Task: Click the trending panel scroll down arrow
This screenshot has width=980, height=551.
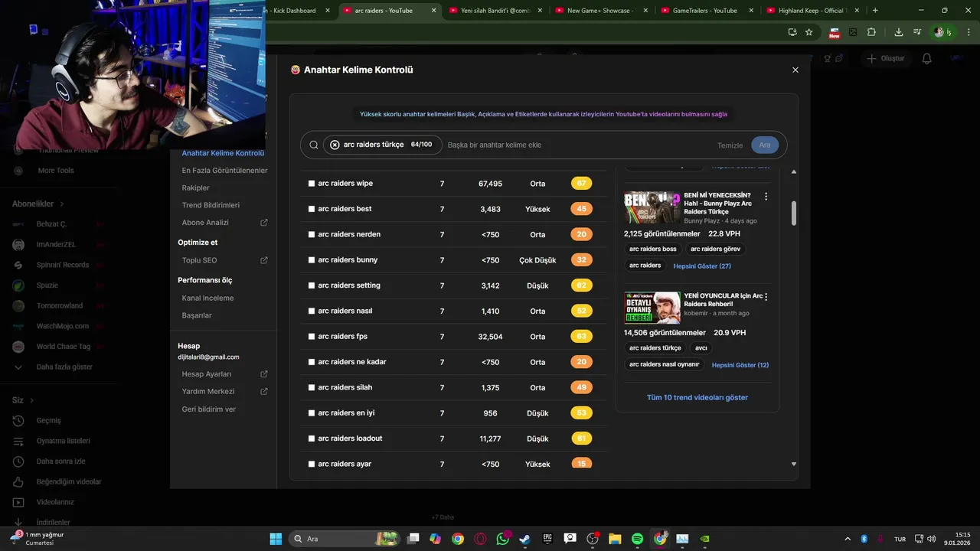Action: pyautogui.click(x=793, y=464)
